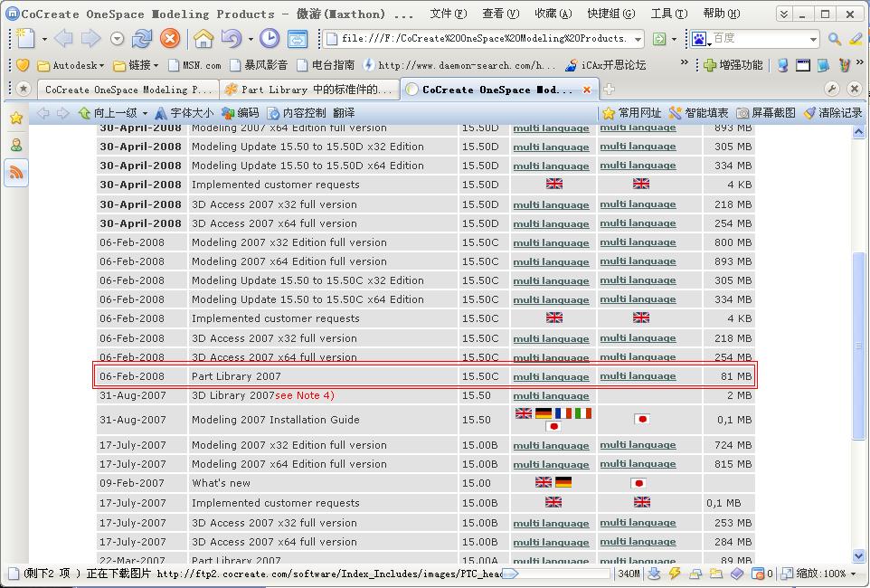Click the full screen window icon in the toolbar
Image resolution: width=870 pixels, height=588 pixels.
pos(298,39)
